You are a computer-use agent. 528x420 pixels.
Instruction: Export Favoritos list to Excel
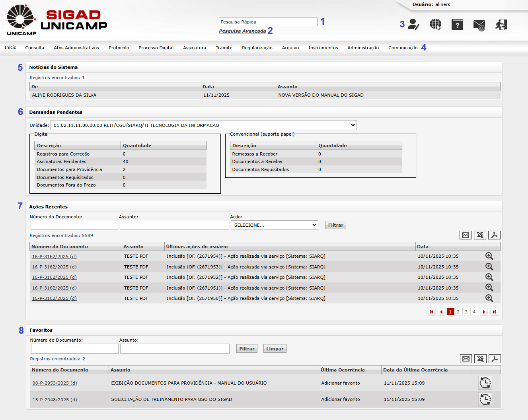coord(480,359)
